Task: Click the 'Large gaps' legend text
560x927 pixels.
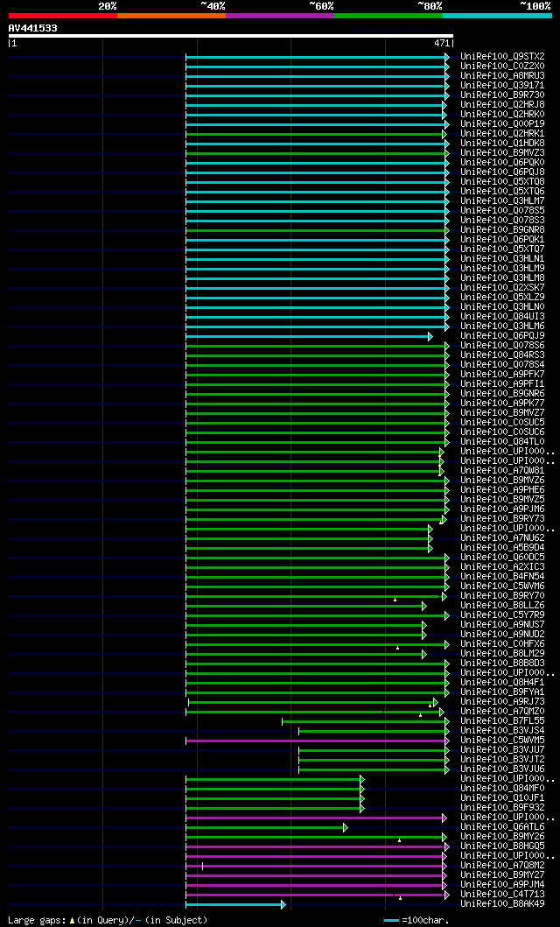Action: click(38, 920)
